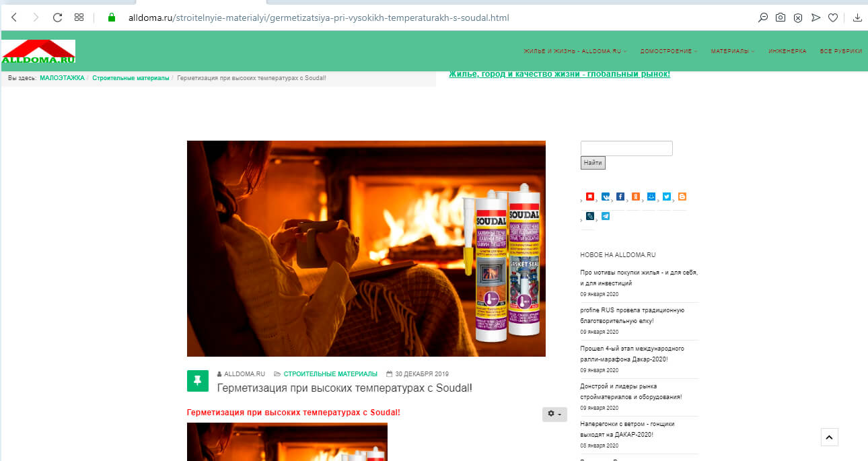Open the ИНЖЕНЕРКА menu item
Screen dimensions: 868x461
point(787,51)
